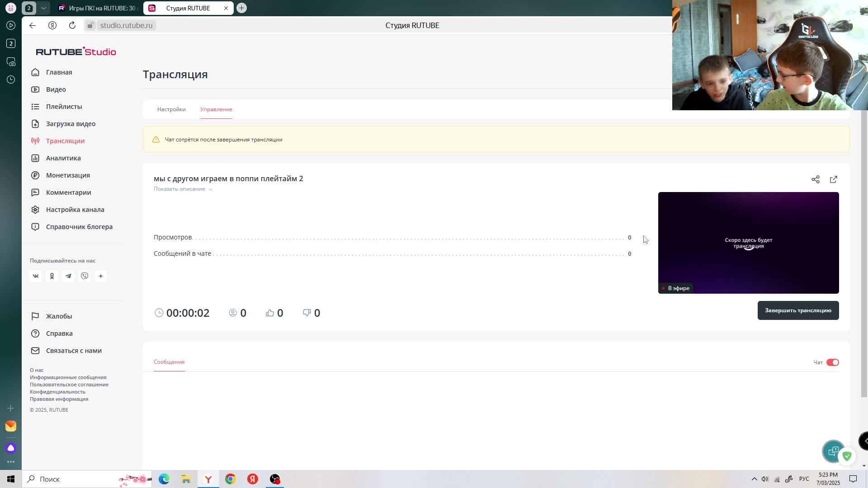This screenshot has height=488, width=868.
Task: Click the studio.rutube.ru address field
Action: [126, 25]
